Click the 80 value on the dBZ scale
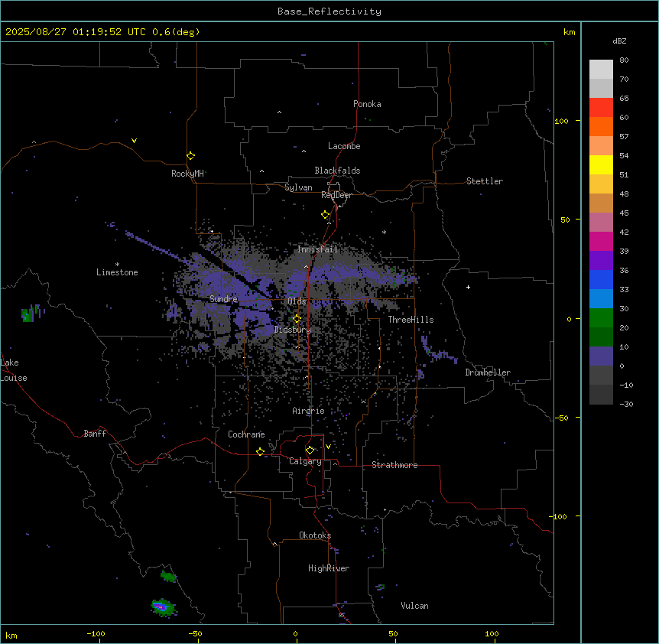 [624, 60]
